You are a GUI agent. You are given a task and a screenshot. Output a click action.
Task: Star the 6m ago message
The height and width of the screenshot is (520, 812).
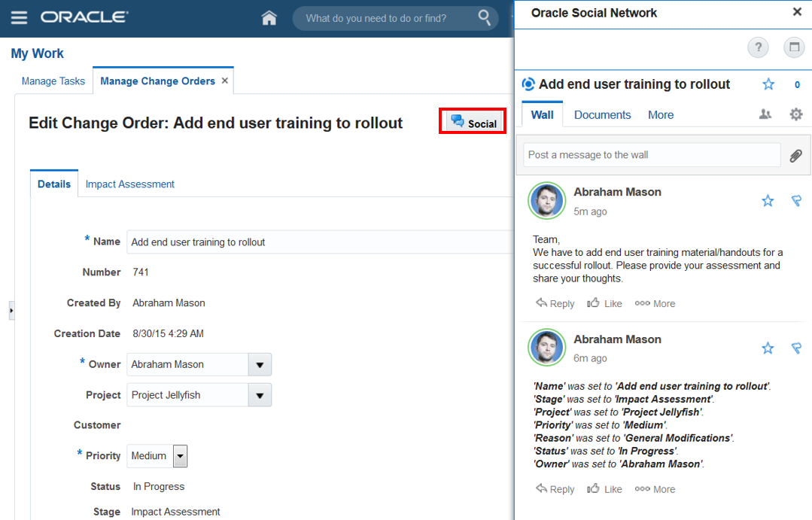(768, 348)
